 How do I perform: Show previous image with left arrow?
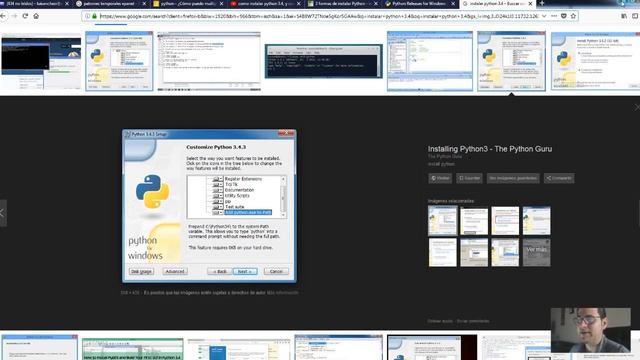tap(2, 213)
